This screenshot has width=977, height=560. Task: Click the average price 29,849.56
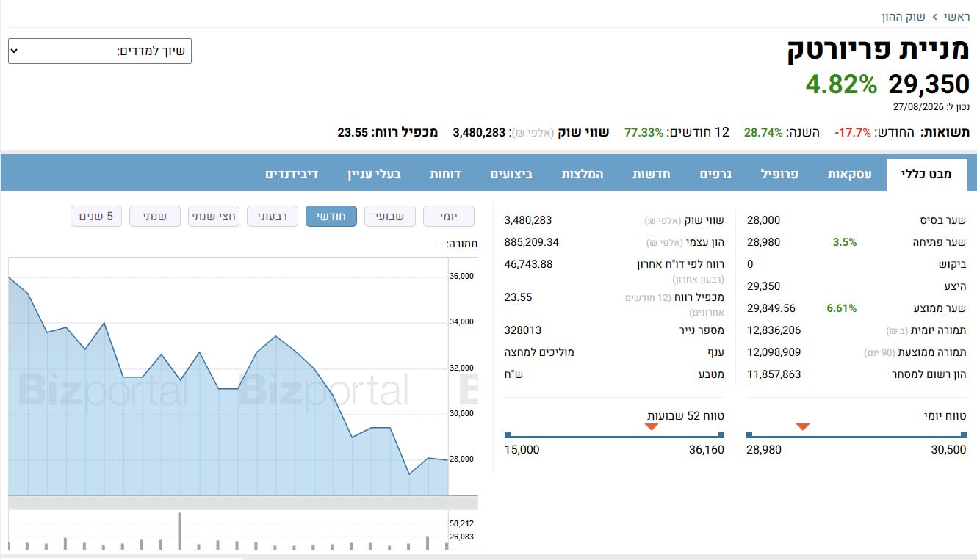click(771, 308)
